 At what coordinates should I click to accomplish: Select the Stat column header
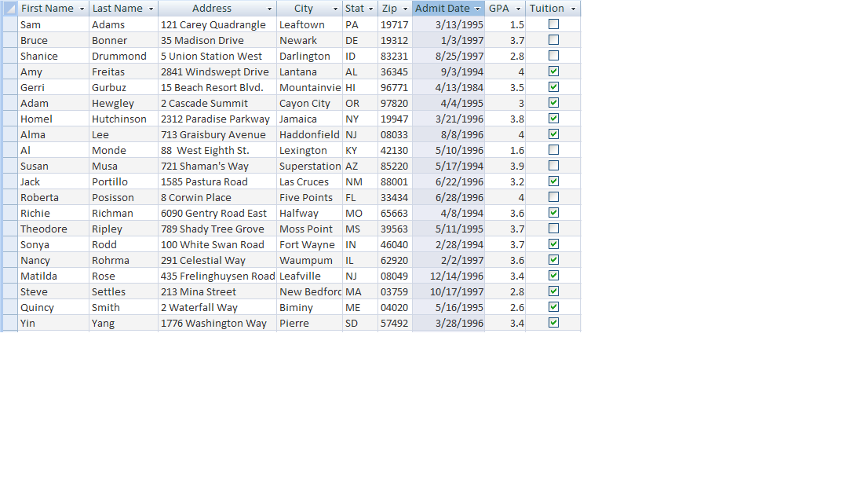coord(355,9)
